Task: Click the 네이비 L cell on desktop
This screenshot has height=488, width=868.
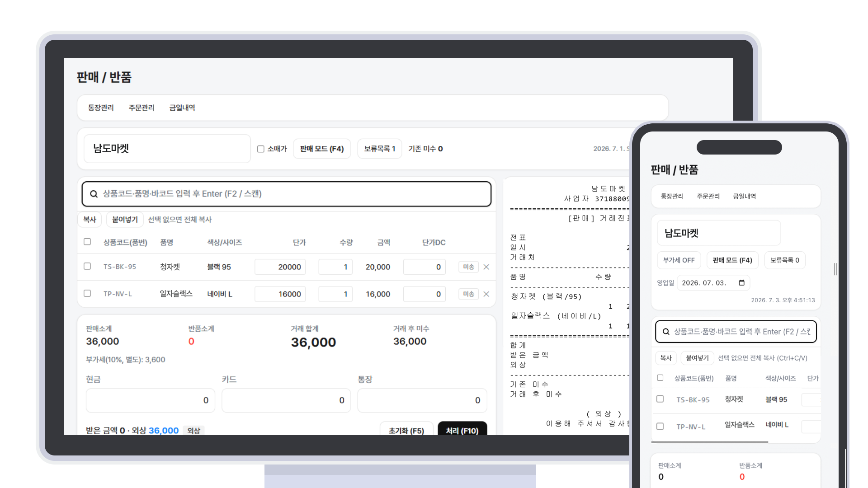Action: (x=220, y=294)
